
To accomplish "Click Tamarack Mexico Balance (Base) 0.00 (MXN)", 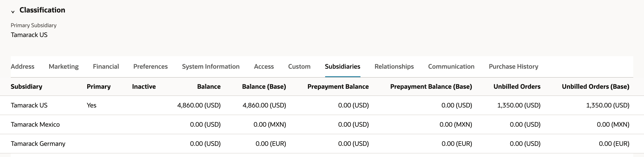I will pyautogui.click(x=270, y=124).
